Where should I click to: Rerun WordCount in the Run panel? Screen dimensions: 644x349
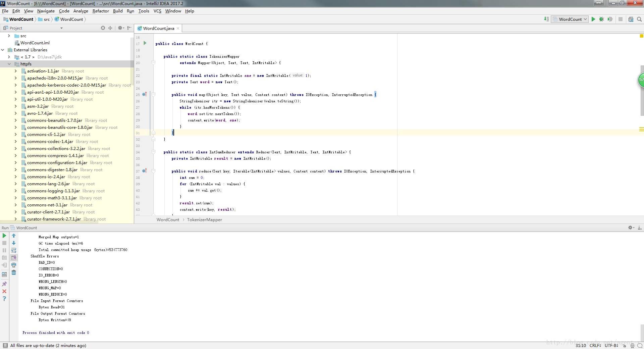click(x=4, y=236)
